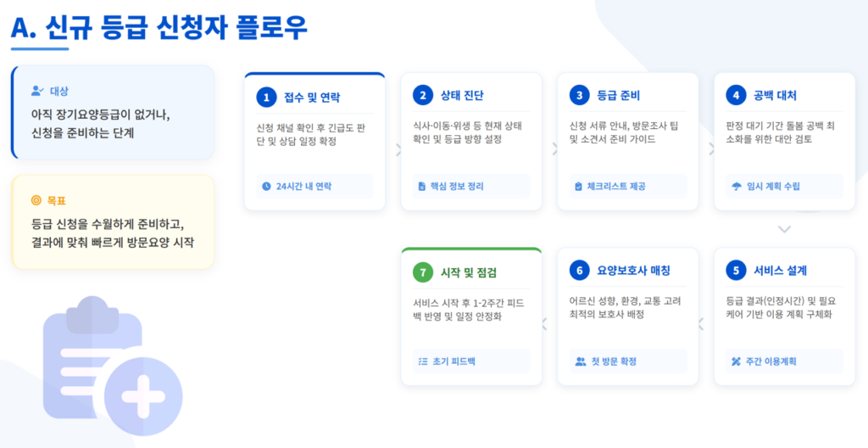Click the clipboard icon beside 체크리스트 제공
The width and height of the screenshot is (868, 448).
click(578, 187)
